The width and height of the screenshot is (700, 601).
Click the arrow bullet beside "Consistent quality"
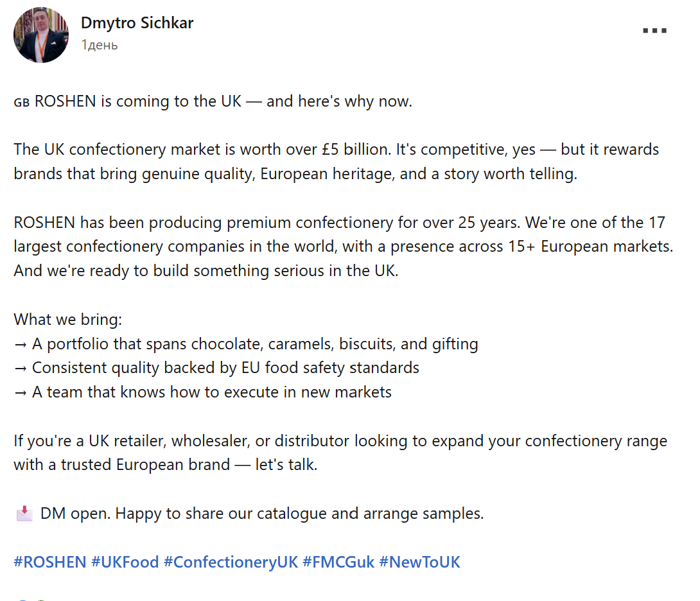[20, 368]
